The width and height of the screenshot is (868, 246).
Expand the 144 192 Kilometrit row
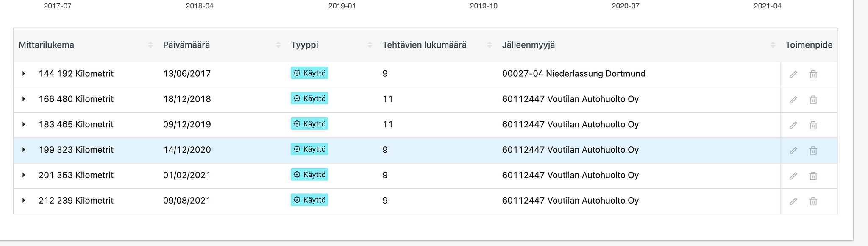pos(24,73)
